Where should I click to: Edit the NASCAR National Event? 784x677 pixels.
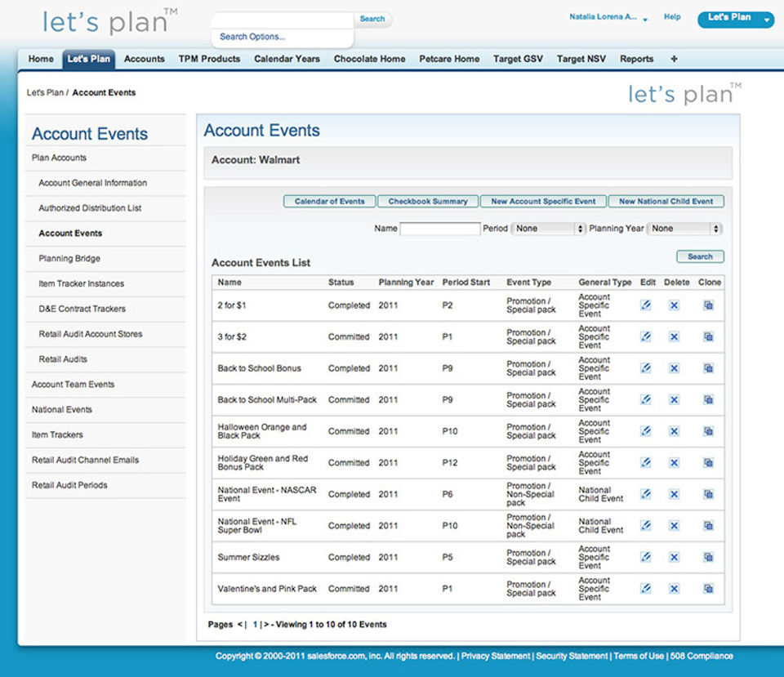point(645,494)
